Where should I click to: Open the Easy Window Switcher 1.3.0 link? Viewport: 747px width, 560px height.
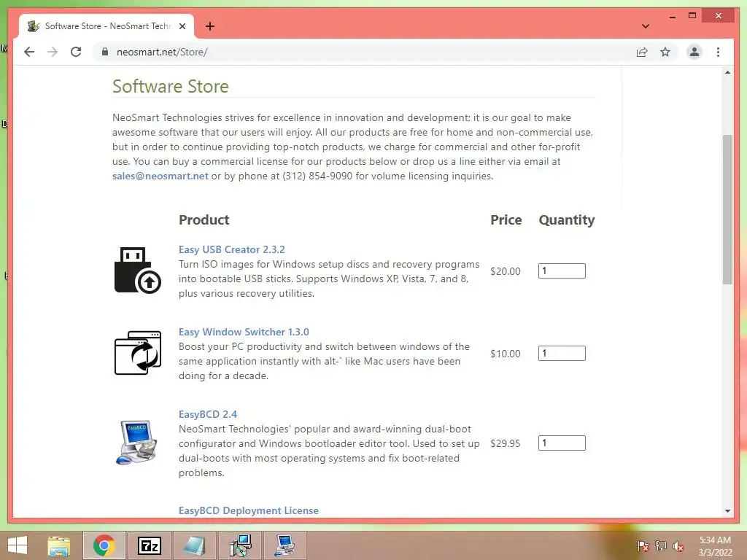point(244,332)
